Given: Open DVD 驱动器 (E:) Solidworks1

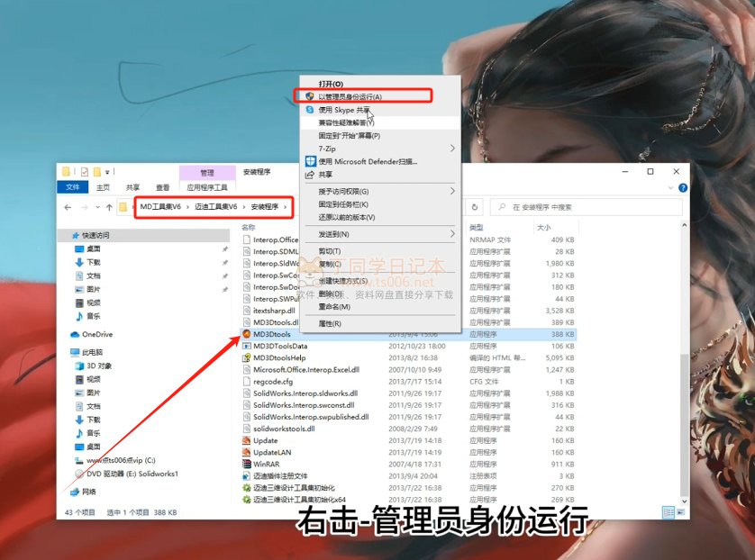Looking at the screenshot, I should point(132,474).
